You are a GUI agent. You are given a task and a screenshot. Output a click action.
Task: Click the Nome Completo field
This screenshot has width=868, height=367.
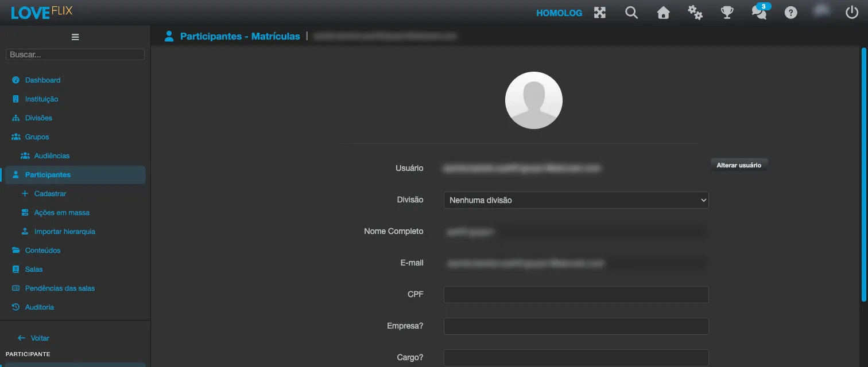[x=576, y=232]
